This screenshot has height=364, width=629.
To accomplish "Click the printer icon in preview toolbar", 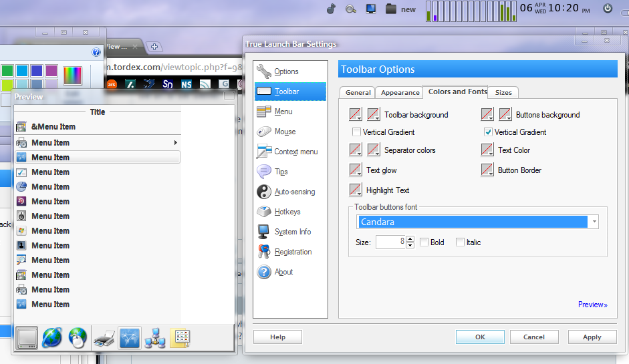I will (104, 338).
